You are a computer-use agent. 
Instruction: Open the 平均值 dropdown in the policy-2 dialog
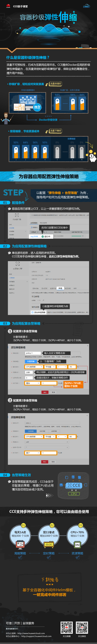[50, 436]
